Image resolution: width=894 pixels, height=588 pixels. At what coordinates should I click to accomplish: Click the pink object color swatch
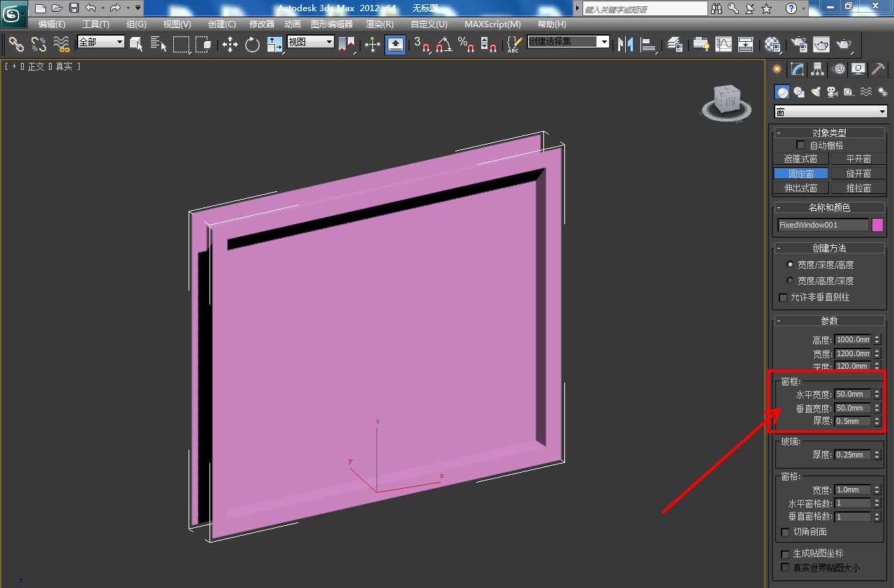point(878,225)
